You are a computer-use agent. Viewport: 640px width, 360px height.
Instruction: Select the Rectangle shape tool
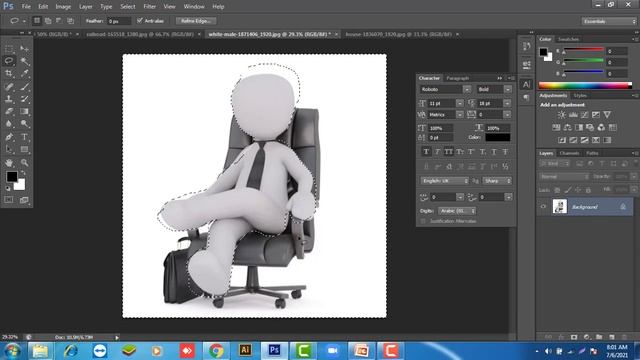[x=24, y=149]
